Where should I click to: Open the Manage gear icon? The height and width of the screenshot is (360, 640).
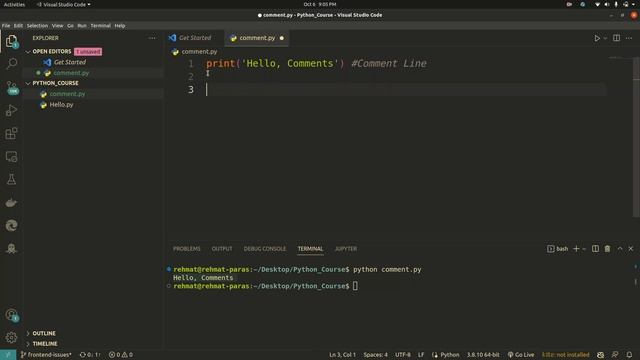[11, 338]
